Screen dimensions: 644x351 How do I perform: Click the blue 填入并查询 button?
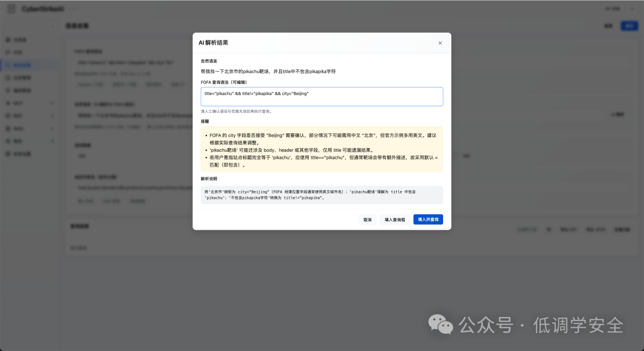pyautogui.click(x=428, y=220)
